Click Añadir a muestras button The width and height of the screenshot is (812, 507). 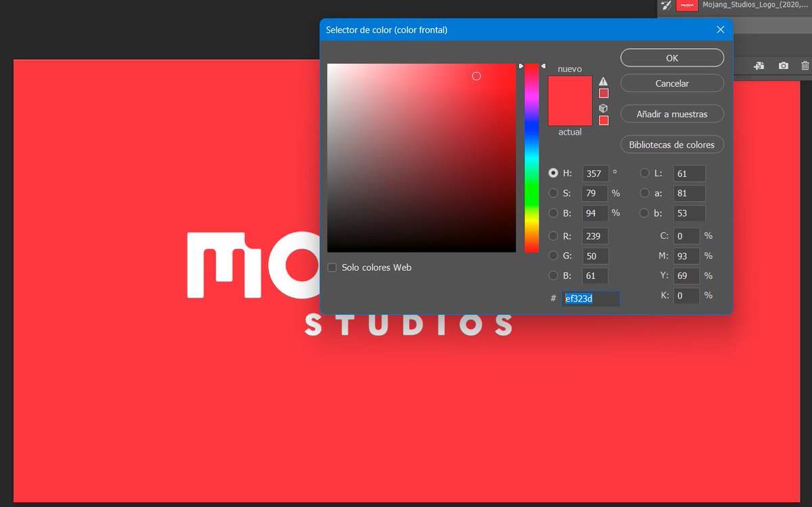672,114
